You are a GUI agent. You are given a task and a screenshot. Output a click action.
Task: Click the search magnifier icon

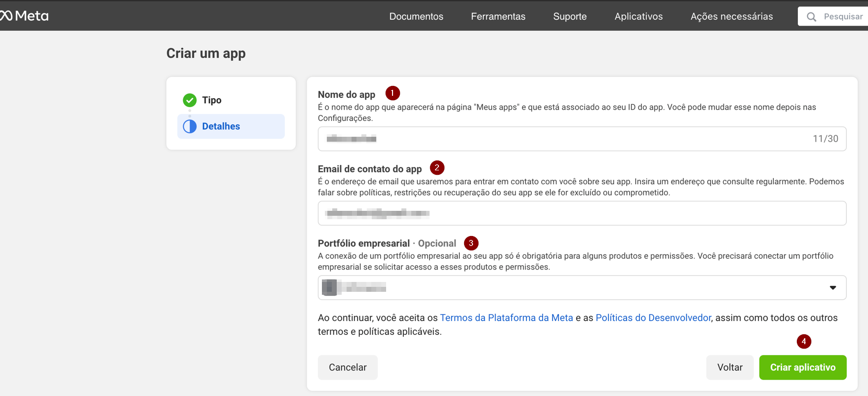[x=811, y=17]
